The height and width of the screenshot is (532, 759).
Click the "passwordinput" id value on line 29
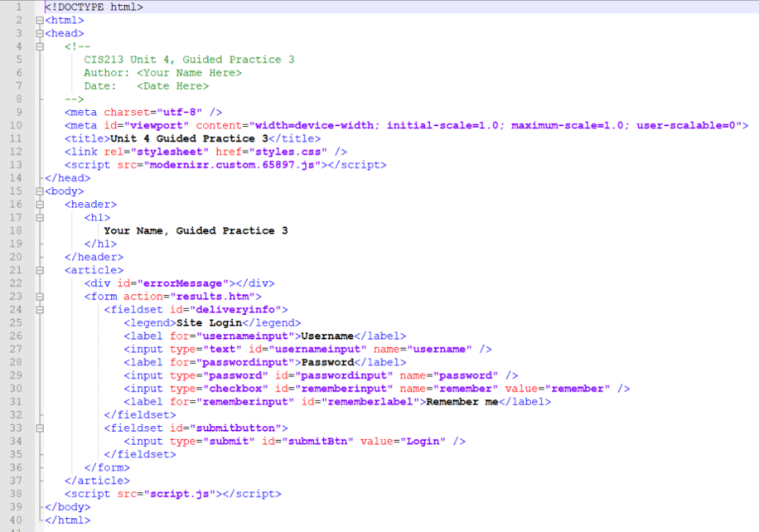tap(344, 375)
